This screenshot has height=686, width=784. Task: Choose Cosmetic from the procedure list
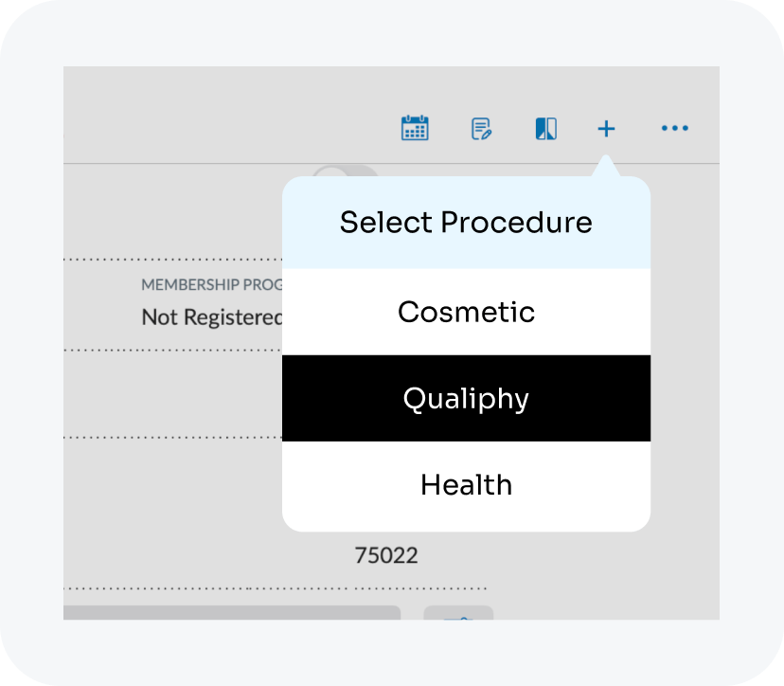(466, 312)
